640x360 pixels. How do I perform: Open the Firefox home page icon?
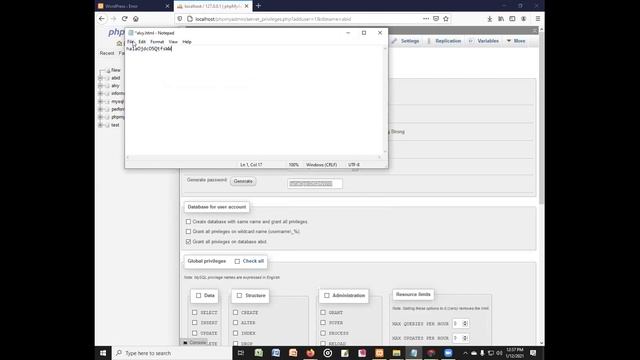point(136,19)
